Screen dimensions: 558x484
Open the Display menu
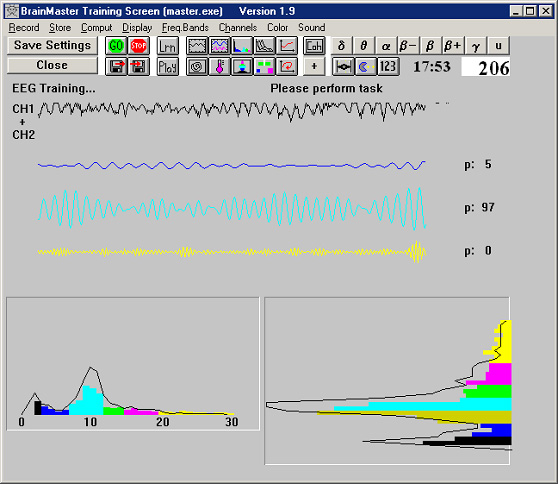137,27
